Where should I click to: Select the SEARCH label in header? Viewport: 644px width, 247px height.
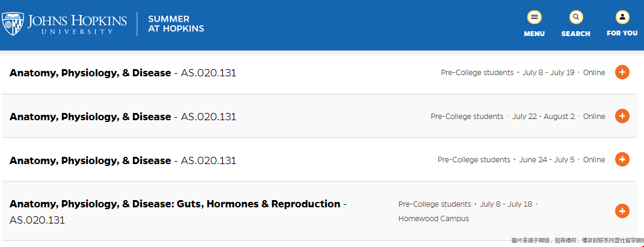click(576, 34)
